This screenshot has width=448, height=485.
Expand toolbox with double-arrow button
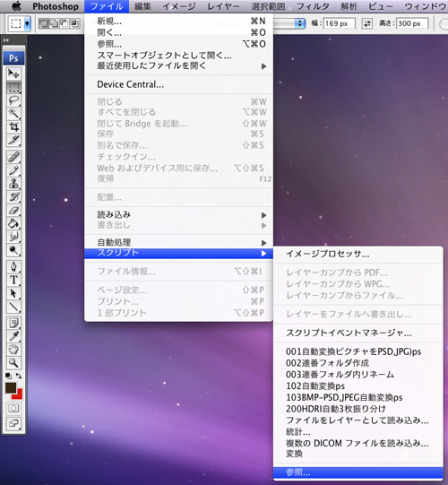[6, 40]
